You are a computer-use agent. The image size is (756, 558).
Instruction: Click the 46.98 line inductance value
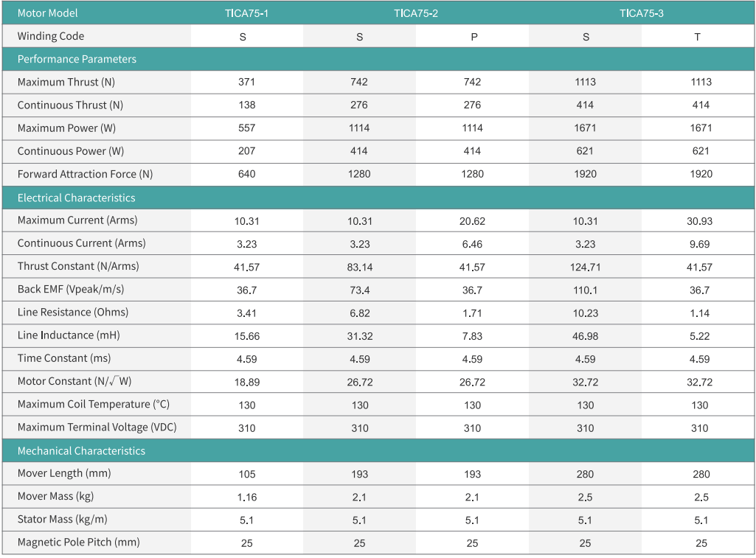click(x=586, y=336)
